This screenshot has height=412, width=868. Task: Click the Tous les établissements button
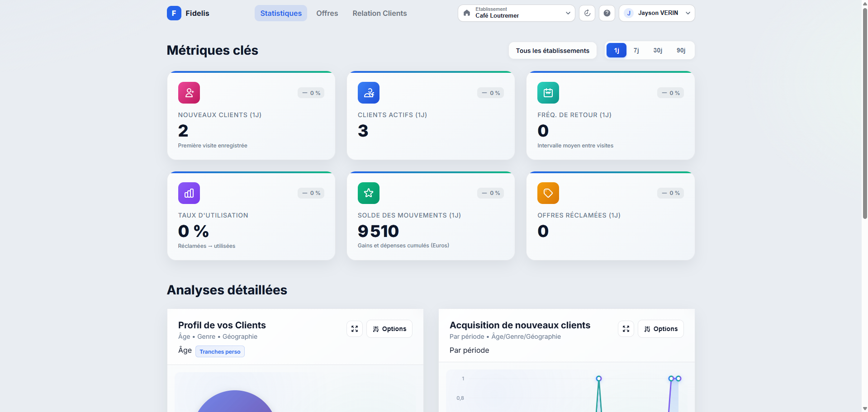point(552,51)
